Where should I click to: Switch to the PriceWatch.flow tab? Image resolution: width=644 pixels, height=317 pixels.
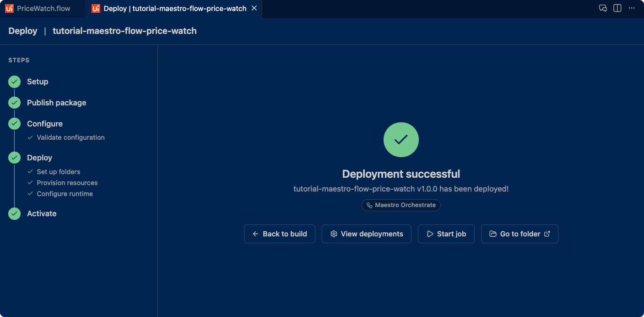[x=43, y=8]
